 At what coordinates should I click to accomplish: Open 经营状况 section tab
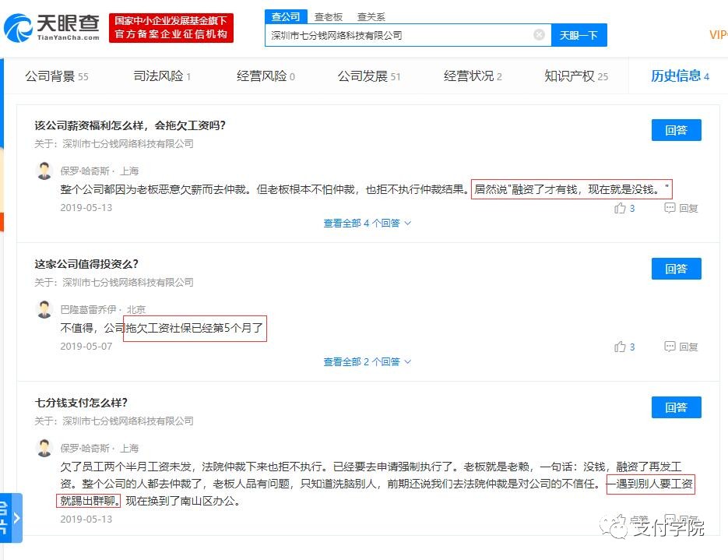[473, 76]
